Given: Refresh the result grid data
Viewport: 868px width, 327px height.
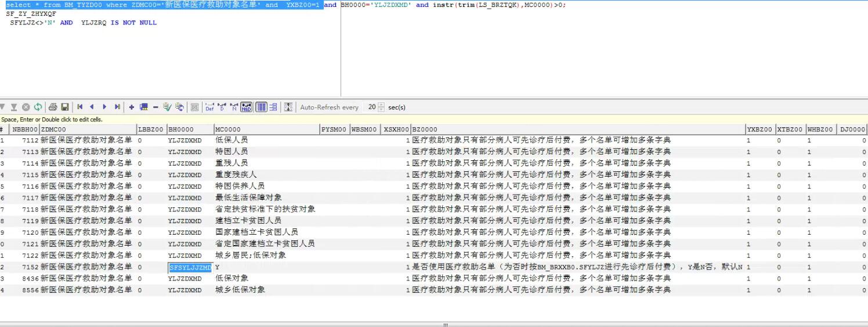Looking at the screenshot, I should click(x=38, y=107).
